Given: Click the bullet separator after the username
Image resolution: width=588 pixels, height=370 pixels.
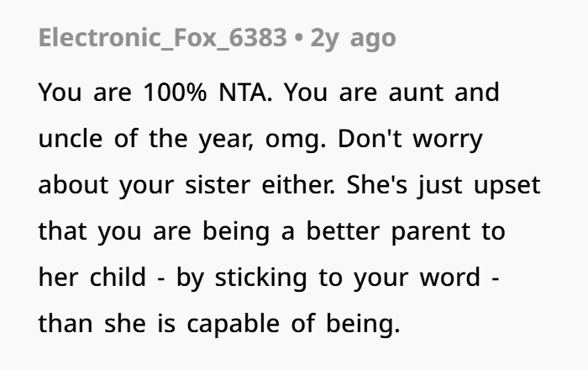Looking at the screenshot, I should click(298, 39).
